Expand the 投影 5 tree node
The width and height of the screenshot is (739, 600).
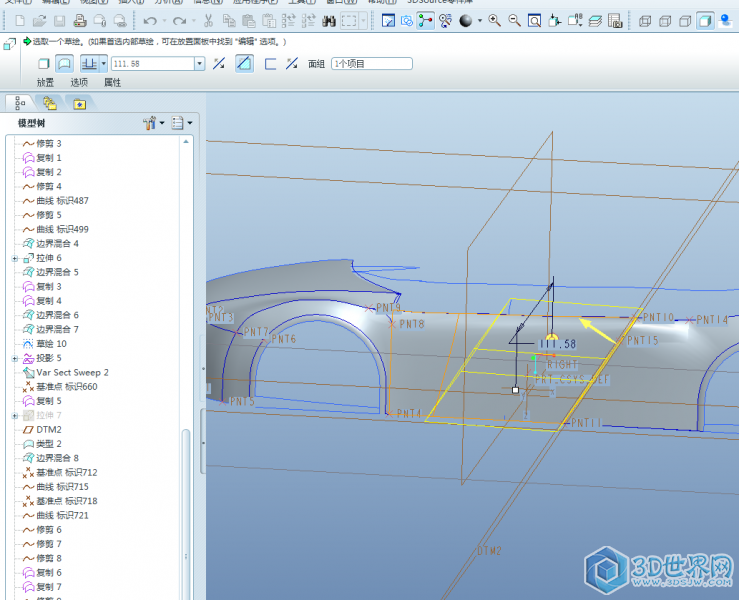point(15,359)
